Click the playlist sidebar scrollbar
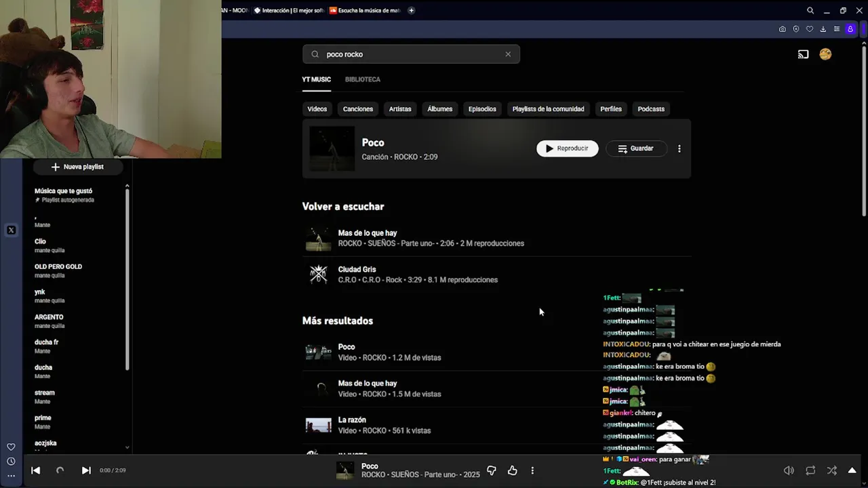The image size is (868, 488). pos(127,280)
